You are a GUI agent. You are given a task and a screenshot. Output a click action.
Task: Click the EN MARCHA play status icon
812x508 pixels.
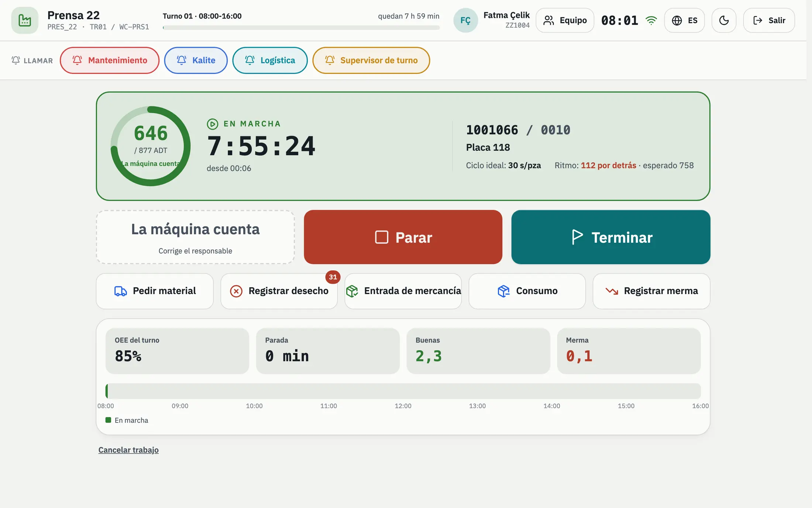(212, 124)
